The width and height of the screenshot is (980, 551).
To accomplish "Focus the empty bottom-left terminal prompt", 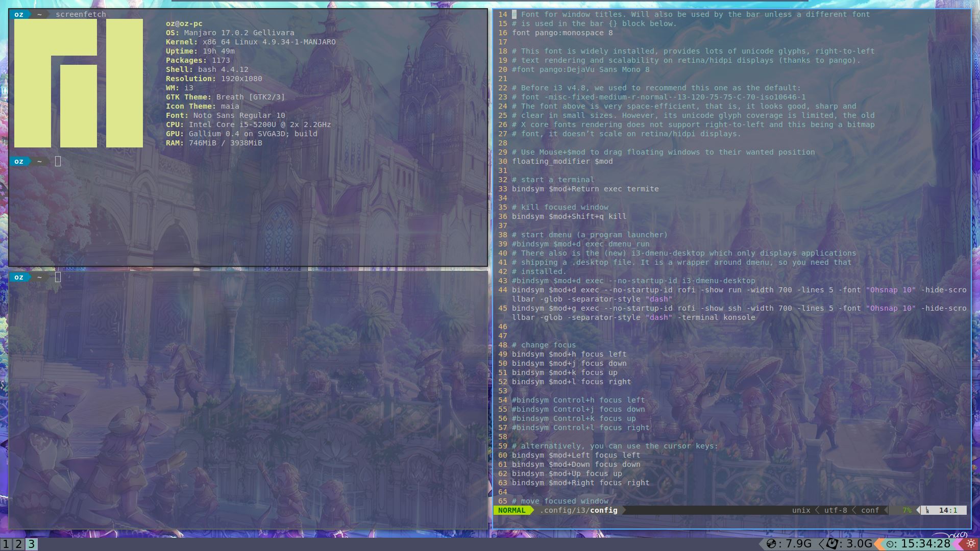I will [x=58, y=277].
